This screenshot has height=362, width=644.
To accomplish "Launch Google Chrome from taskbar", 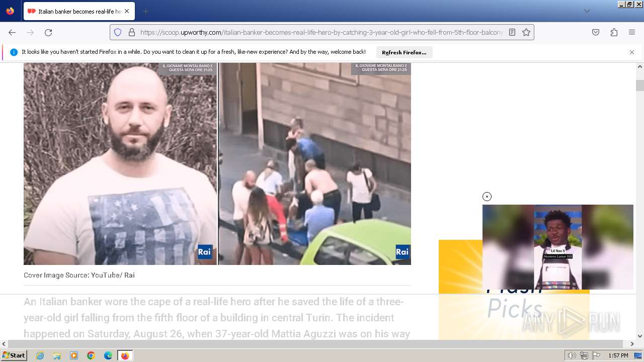I will (91, 355).
